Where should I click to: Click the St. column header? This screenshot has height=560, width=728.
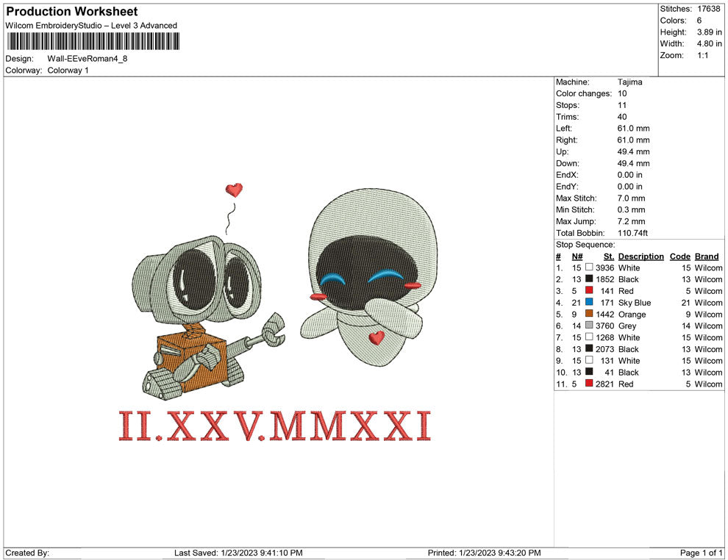tap(609, 256)
